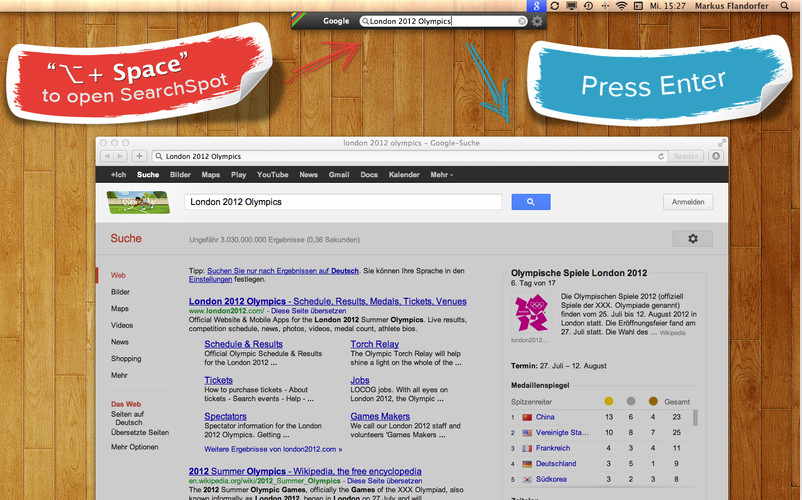Go forward in Safari browser
The height and width of the screenshot is (500, 802).
pyautogui.click(x=120, y=156)
